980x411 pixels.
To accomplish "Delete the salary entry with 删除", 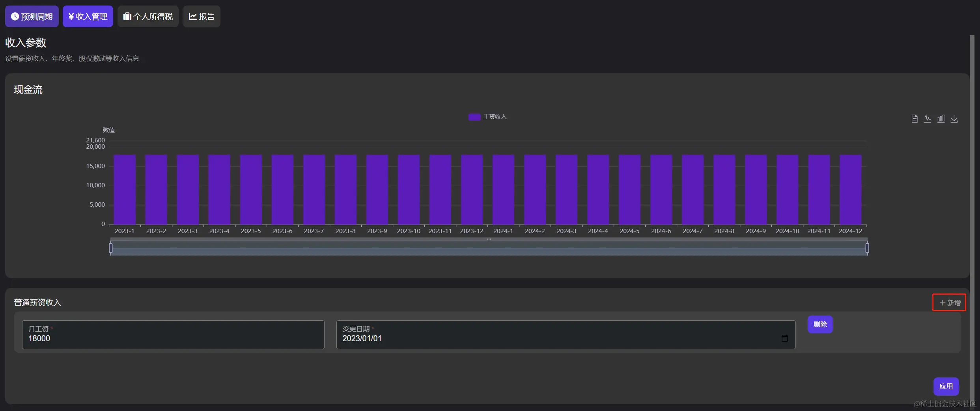I will coord(820,324).
